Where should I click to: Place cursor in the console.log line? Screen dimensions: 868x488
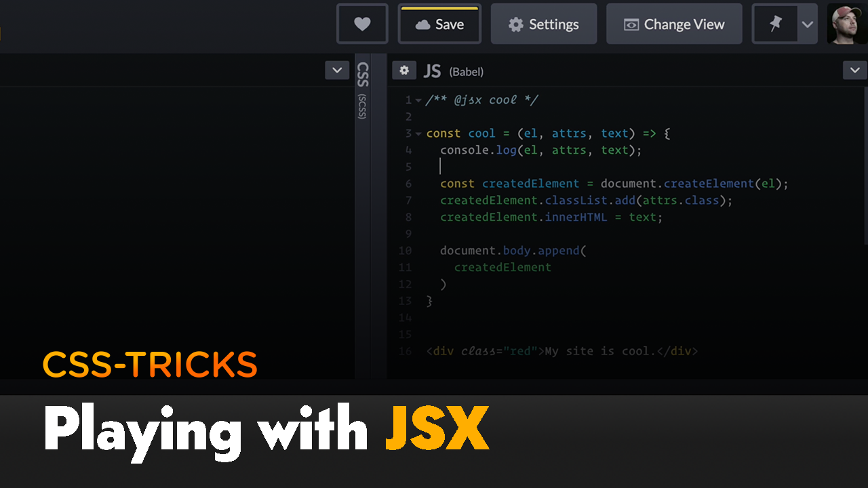tap(540, 150)
